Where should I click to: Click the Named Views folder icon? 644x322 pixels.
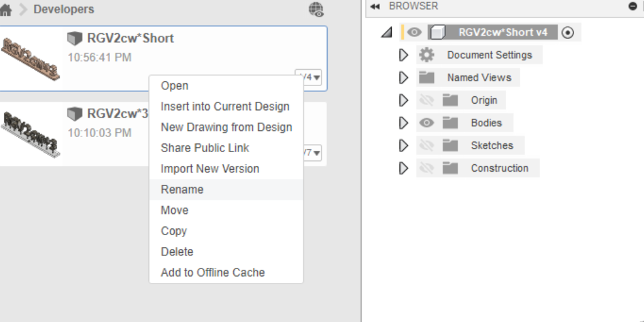(427, 78)
